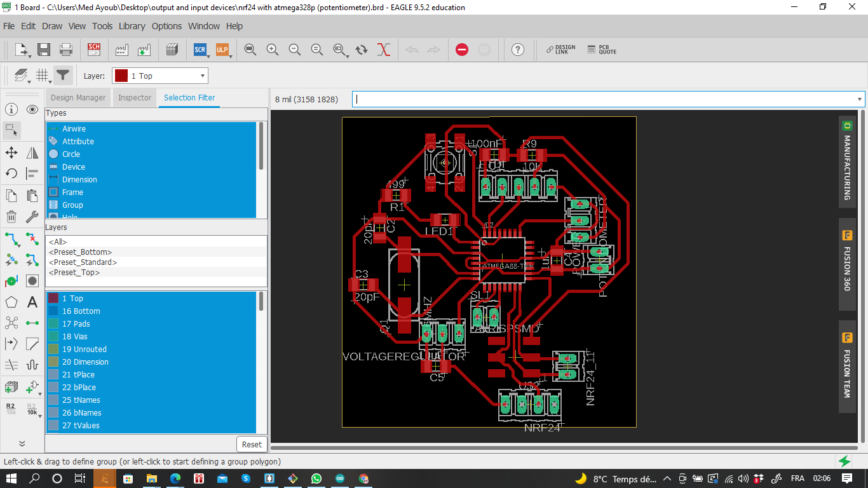This screenshot has height=488, width=868.
Task: Select the Copy tool
Action: pos(11,195)
